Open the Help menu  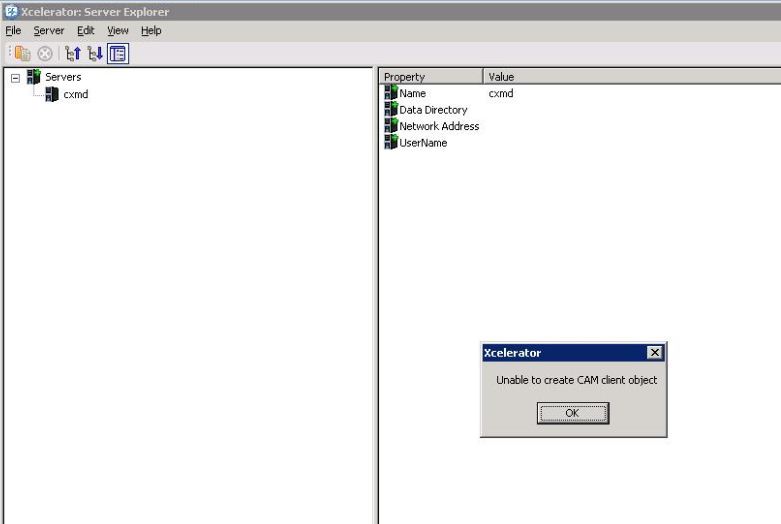pyautogui.click(x=151, y=31)
